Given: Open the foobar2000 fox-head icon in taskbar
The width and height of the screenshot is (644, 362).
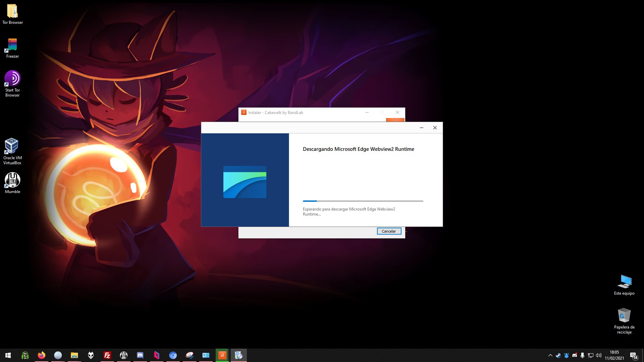Looking at the screenshot, I should pyautogui.click(x=91, y=355).
